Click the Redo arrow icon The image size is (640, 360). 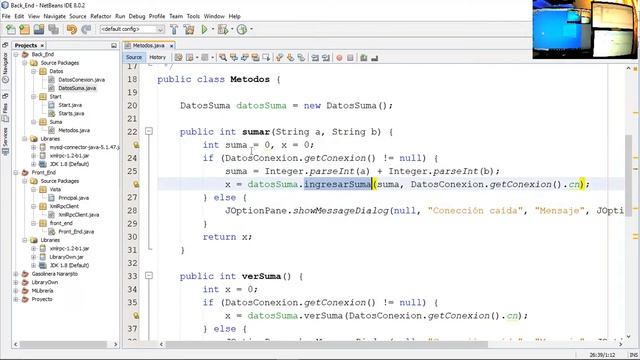pyautogui.click(x=86, y=29)
